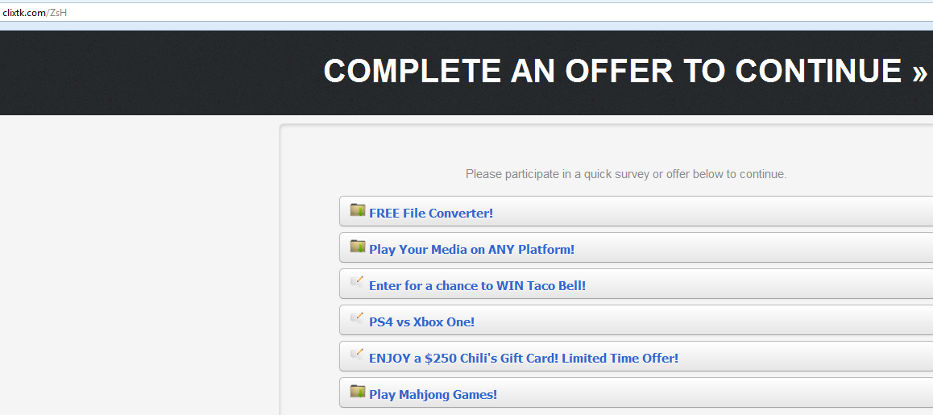Click the pencil icon beside Taco Bell offer
This screenshot has width=933, height=415.
tap(357, 282)
